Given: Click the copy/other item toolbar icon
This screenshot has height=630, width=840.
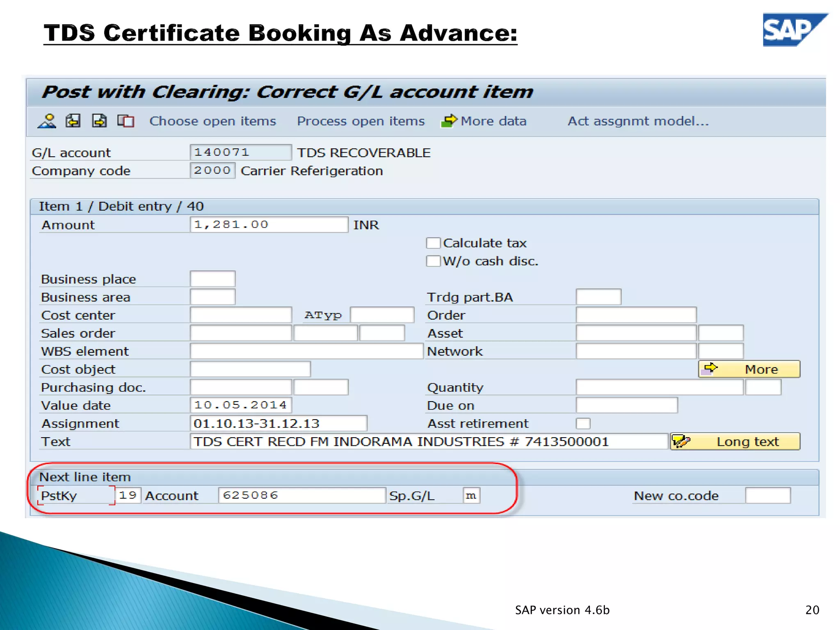Looking at the screenshot, I should coord(126,121).
